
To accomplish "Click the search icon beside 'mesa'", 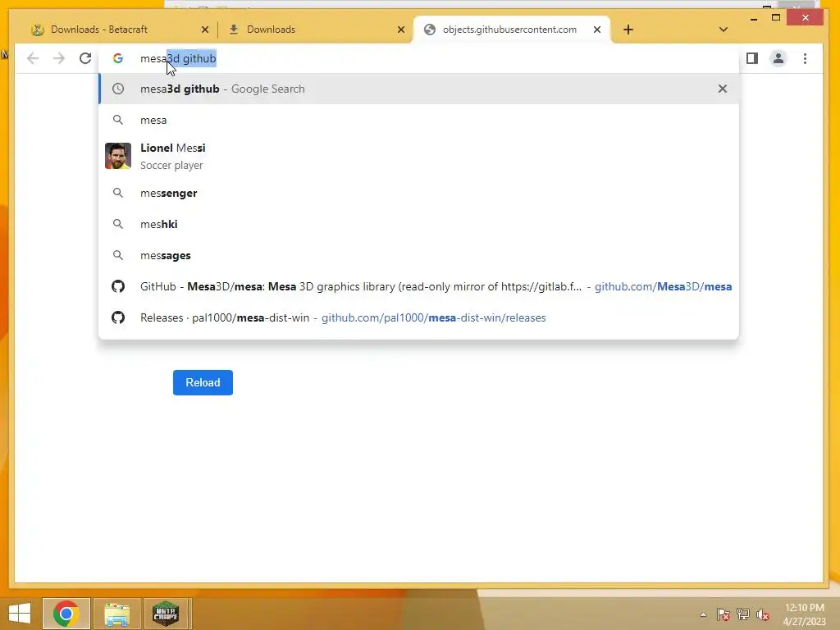I will coord(118,120).
